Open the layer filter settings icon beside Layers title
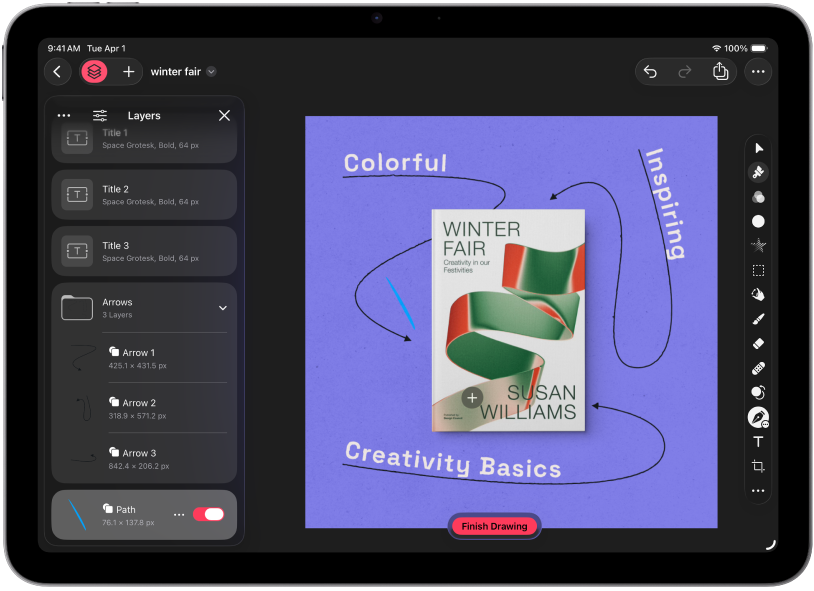The image size is (814, 591). pos(100,115)
